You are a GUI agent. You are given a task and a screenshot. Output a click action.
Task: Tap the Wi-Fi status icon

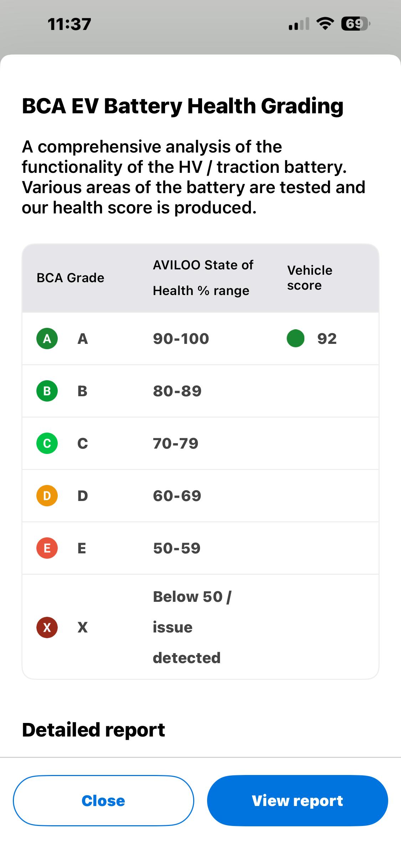[325, 24]
